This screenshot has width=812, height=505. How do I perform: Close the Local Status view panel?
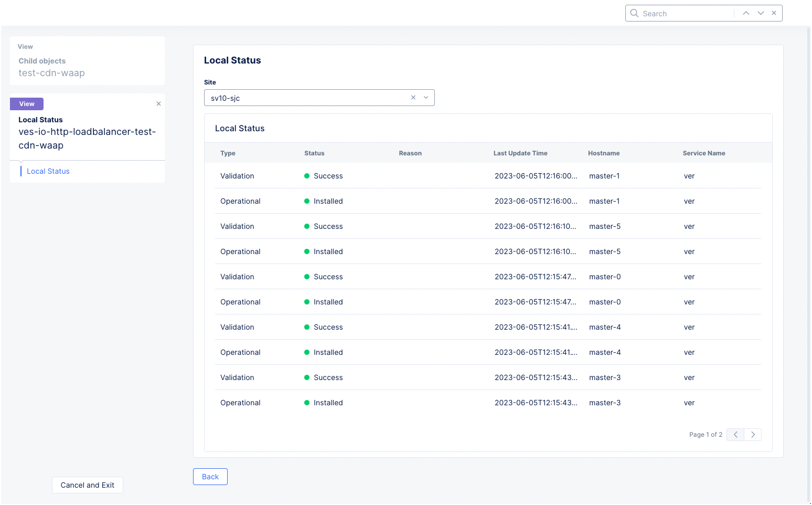(x=158, y=104)
